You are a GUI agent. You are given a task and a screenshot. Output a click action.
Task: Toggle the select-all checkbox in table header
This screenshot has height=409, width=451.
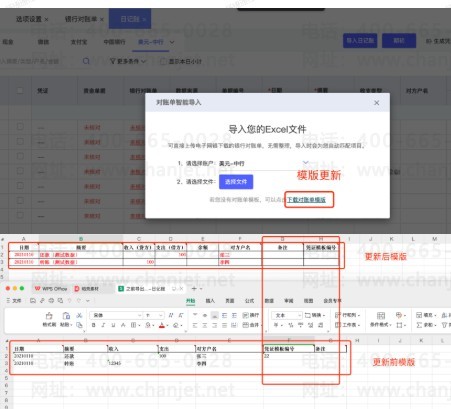tap(20, 90)
